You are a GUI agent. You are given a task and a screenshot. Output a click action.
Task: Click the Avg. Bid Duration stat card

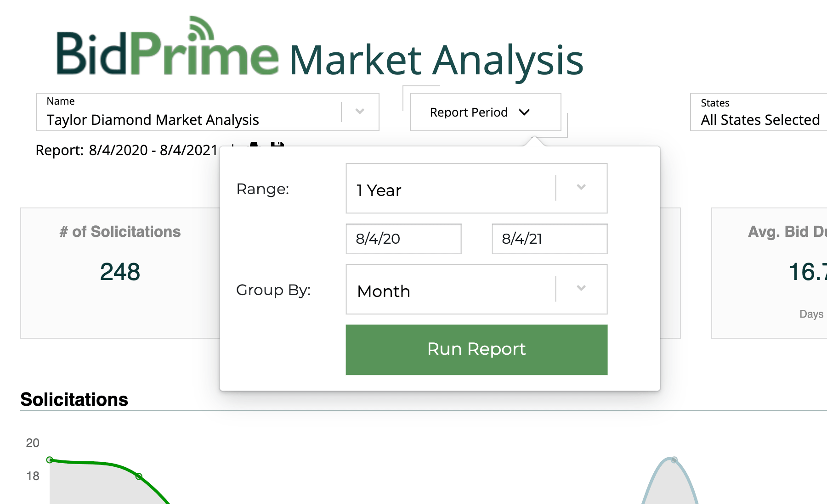(x=772, y=273)
